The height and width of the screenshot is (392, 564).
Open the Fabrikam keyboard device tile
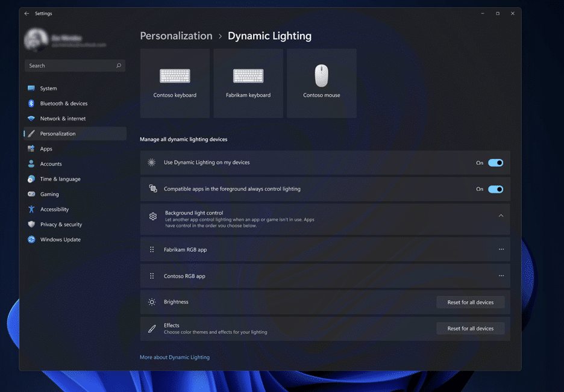[x=248, y=83]
